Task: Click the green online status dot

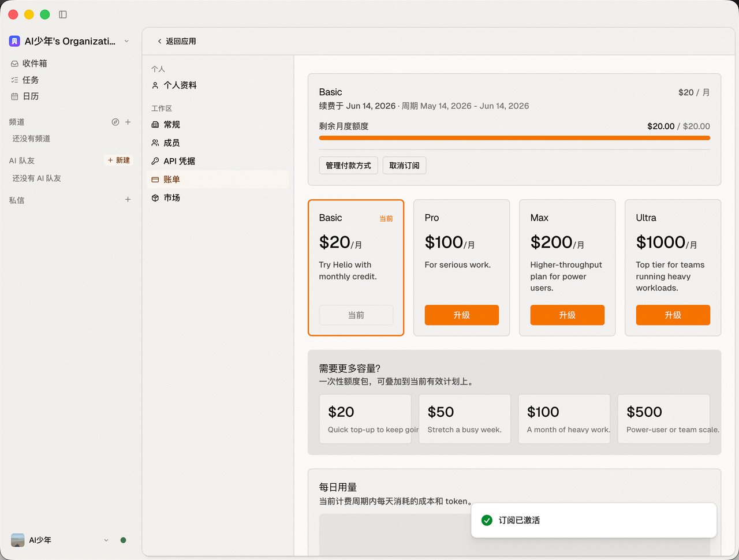Action: (123, 540)
